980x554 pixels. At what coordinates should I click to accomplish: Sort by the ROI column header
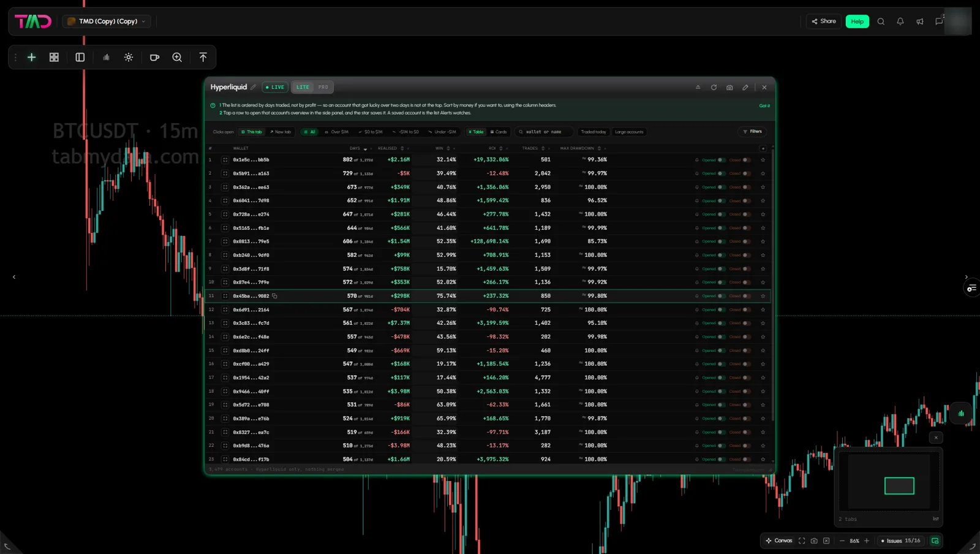pyautogui.click(x=492, y=148)
